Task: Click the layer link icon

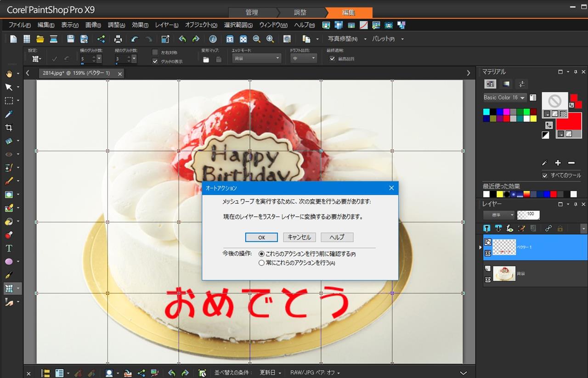Action: [548, 228]
